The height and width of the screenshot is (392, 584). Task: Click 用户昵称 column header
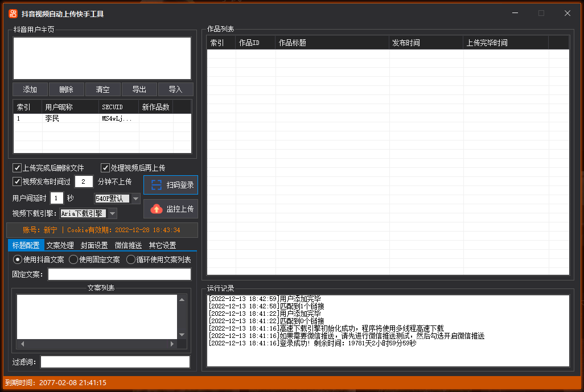click(x=70, y=107)
